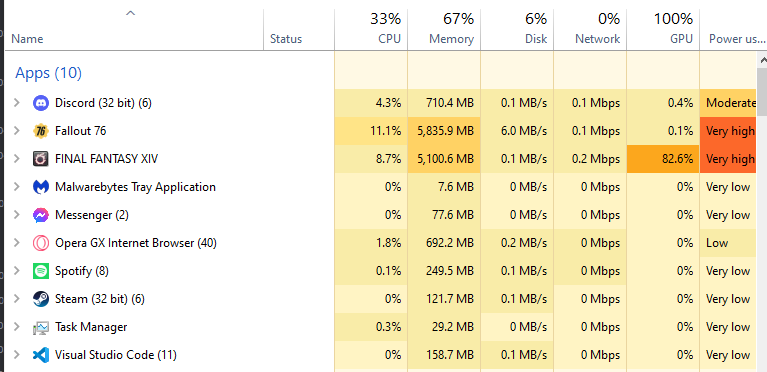The image size is (767, 372).
Task: Expand the Spotify process group
Action: tap(17, 271)
